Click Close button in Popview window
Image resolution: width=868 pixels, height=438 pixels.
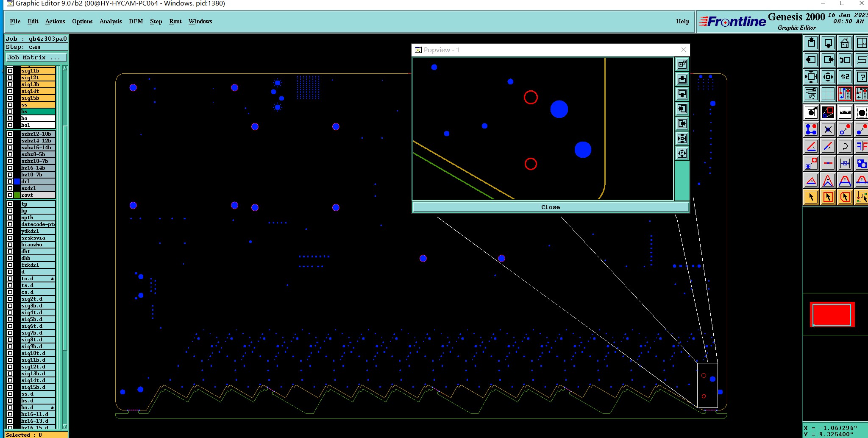(x=551, y=207)
